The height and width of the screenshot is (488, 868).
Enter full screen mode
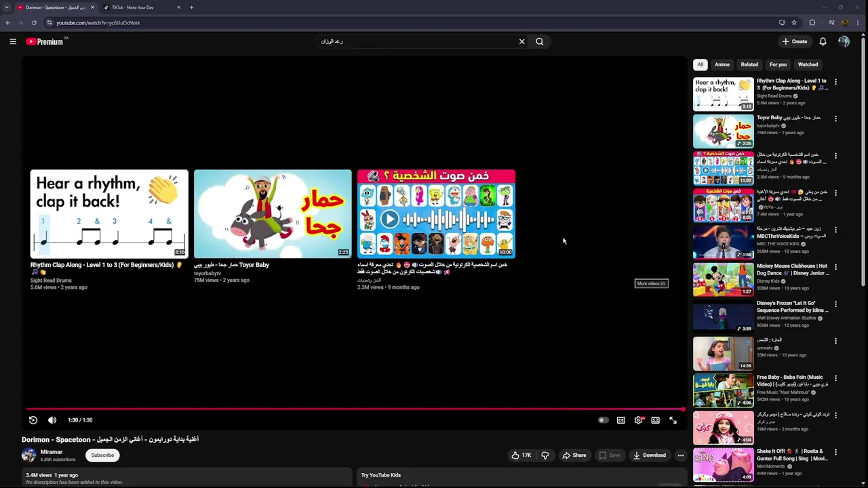coord(673,420)
